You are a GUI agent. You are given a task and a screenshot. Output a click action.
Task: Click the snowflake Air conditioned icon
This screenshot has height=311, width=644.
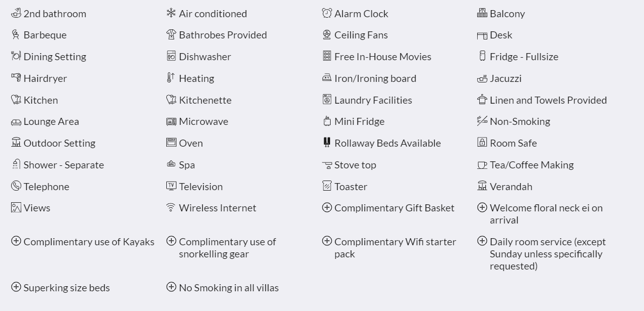point(171,13)
